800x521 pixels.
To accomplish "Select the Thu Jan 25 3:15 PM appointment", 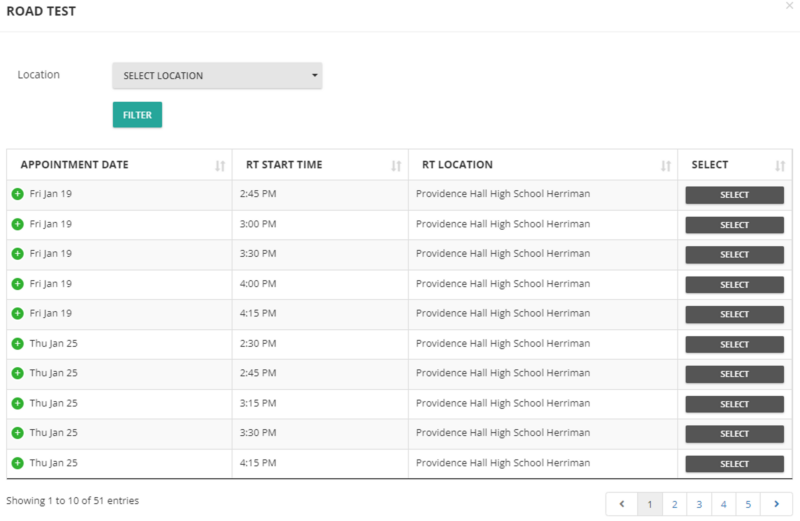I will coord(734,404).
